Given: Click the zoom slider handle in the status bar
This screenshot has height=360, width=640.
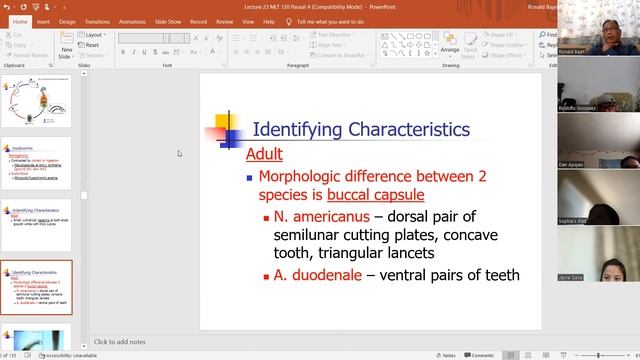Looking at the screenshot, I should tap(598, 356).
